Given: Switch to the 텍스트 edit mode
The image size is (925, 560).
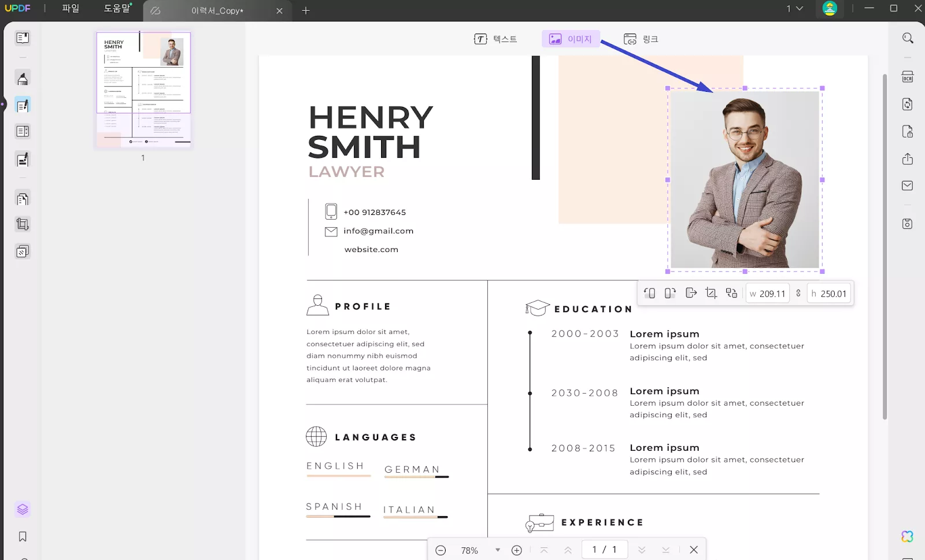Looking at the screenshot, I should [x=495, y=39].
